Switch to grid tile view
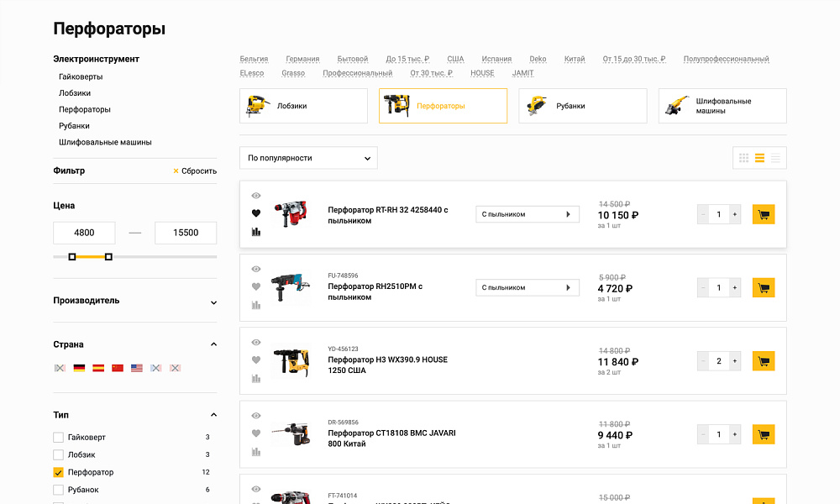Viewport: 840px width, 504px height. (743, 158)
